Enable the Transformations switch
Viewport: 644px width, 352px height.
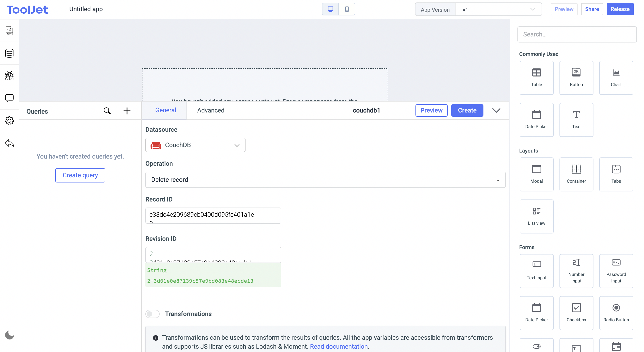pyautogui.click(x=152, y=314)
